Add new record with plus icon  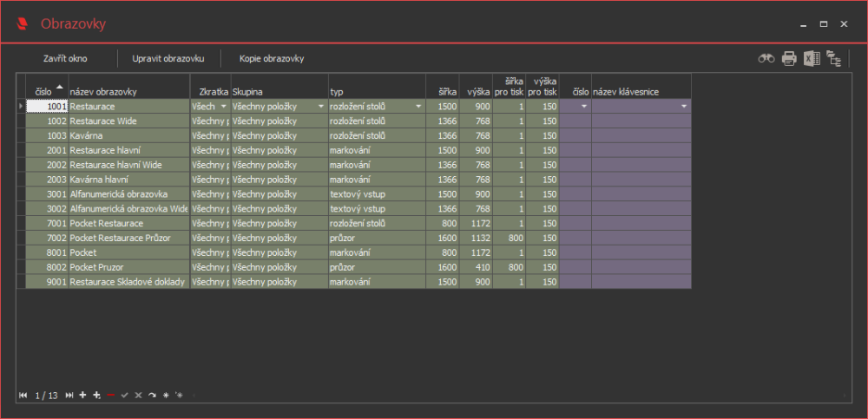pyautogui.click(x=83, y=396)
